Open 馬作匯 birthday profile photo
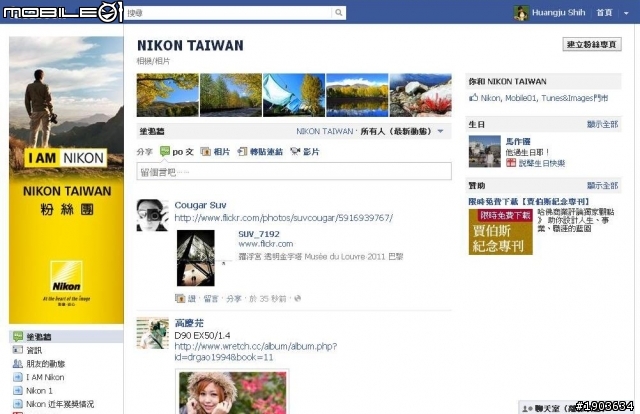The height and width of the screenshot is (414, 640). (484, 151)
